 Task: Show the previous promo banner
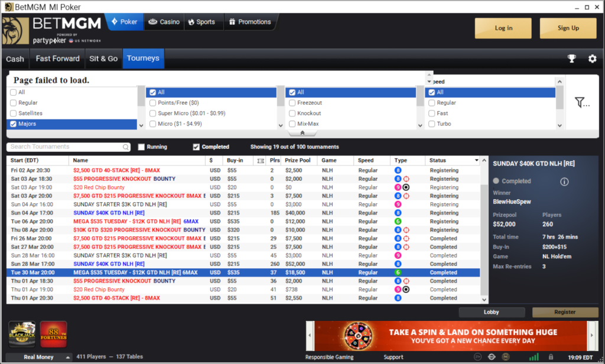[x=310, y=336]
